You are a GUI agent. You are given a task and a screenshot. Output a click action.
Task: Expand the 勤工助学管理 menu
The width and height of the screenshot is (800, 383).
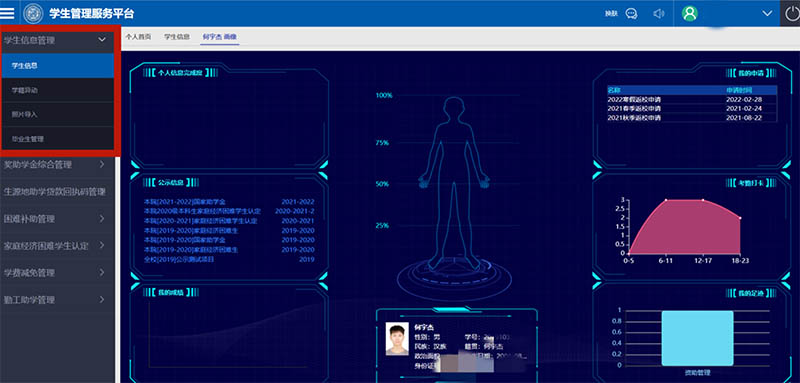pos(57,299)
